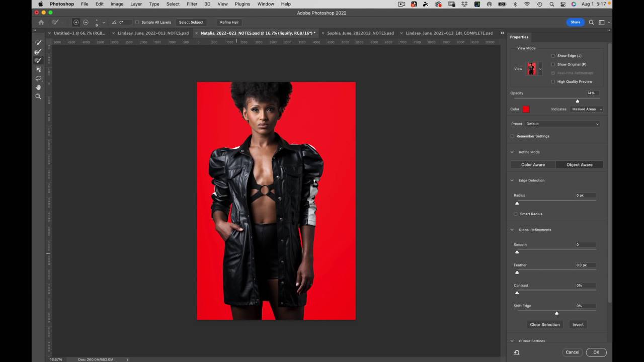The width and height of the screenshot is (644, 362).
Task: Click the Clear Selection button
Action: (x=545, y=324)
